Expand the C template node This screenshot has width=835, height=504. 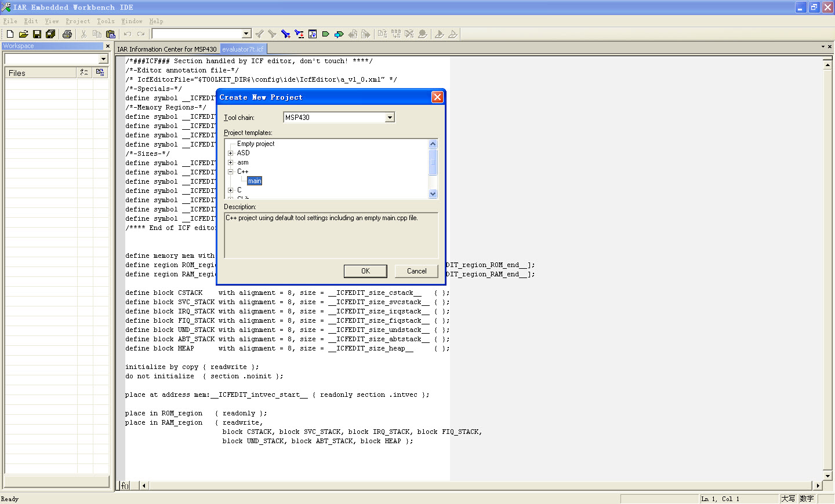pyautogui.click(x=231, y=190)
